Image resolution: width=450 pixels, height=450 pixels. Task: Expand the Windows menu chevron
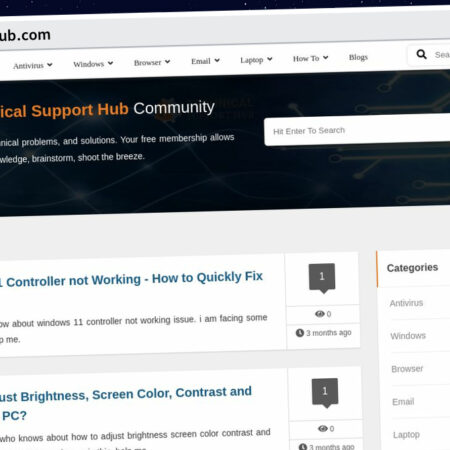(110, 63)
